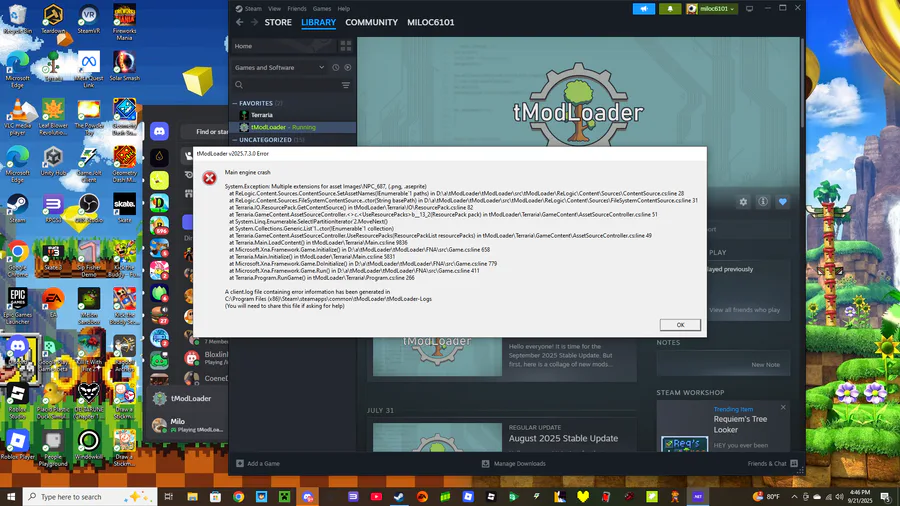
Task: Open miloc6101 account dropdown in Steam
Action: [712, 9]
